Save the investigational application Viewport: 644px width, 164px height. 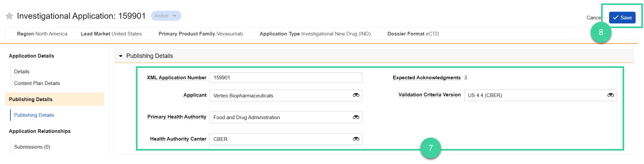click(x=622, y=18)
